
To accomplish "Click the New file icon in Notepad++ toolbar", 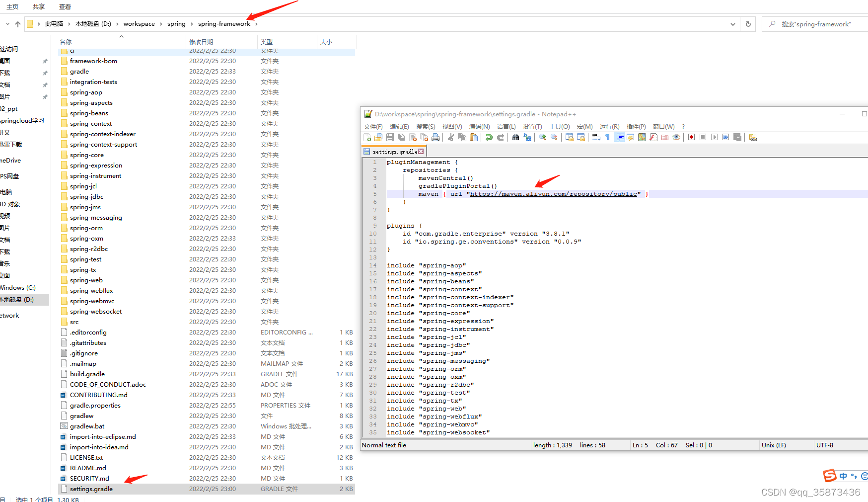I will click(x=367, y=138).
